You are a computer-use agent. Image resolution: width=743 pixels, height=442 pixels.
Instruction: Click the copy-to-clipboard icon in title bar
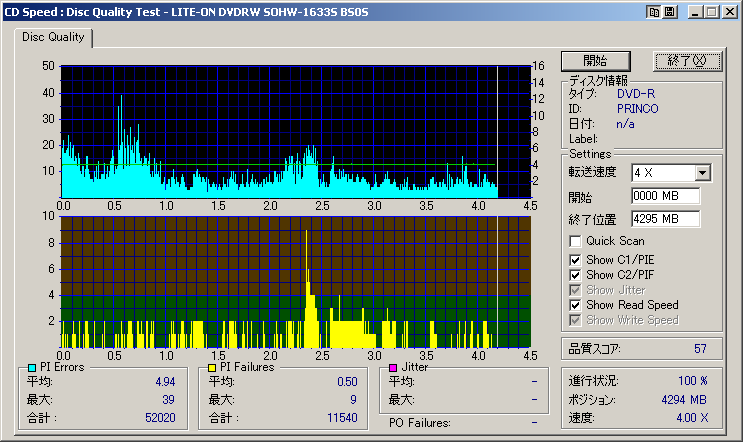(654, 12)
